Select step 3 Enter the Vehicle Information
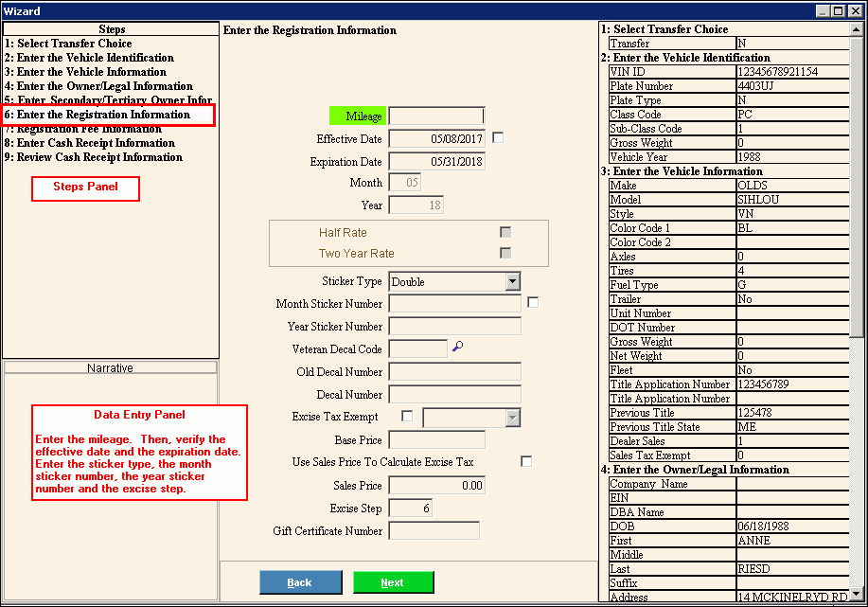The width and height of the screenshot is (868, 607). pyautogui.click(x=85, y=72)
